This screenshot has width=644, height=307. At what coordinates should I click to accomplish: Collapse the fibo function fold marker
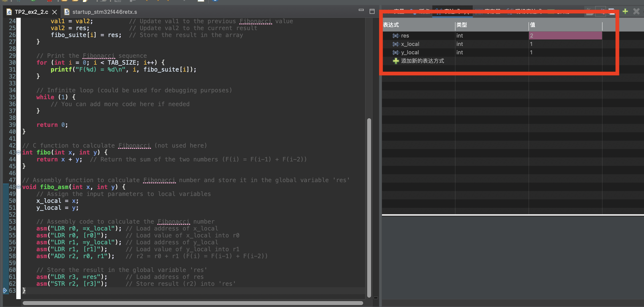click(19, 152)
